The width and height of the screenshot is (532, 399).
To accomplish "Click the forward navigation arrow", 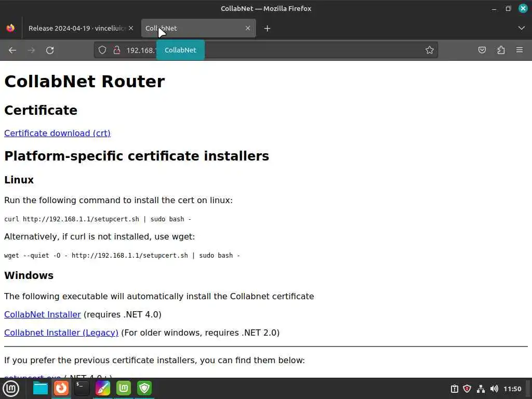I will (31, 50).
